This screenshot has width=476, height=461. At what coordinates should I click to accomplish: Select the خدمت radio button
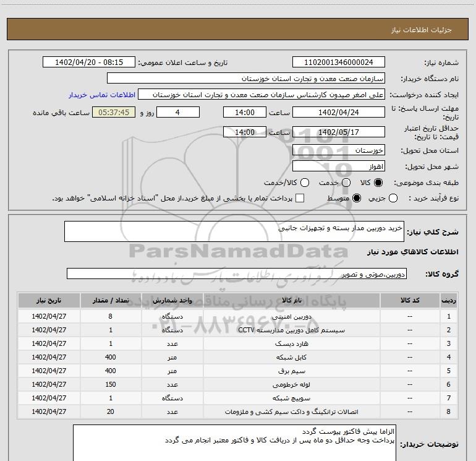(346, 183)
